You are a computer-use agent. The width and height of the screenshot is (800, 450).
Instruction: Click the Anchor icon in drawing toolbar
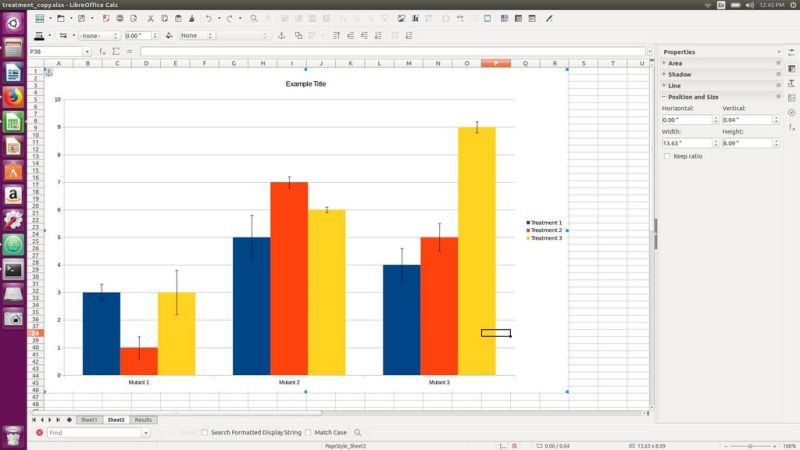(281, 36)
